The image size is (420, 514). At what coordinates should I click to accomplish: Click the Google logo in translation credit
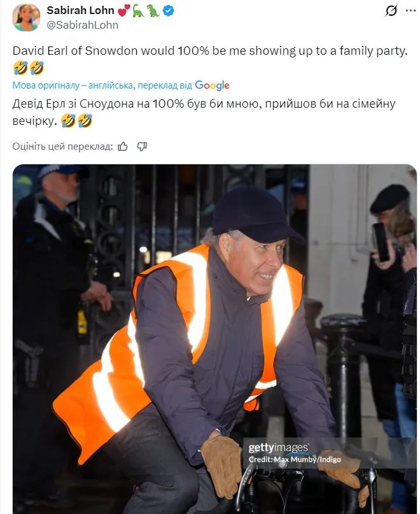212,85
